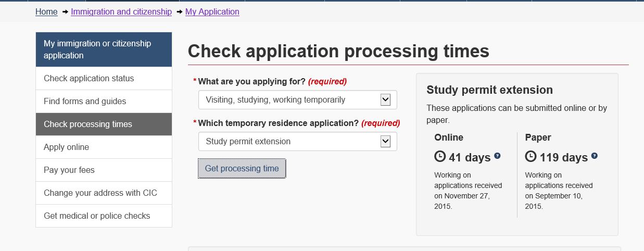Follow the My Application breadcrumb link
This screenshot has width=644, height=251.
[212, 11]
